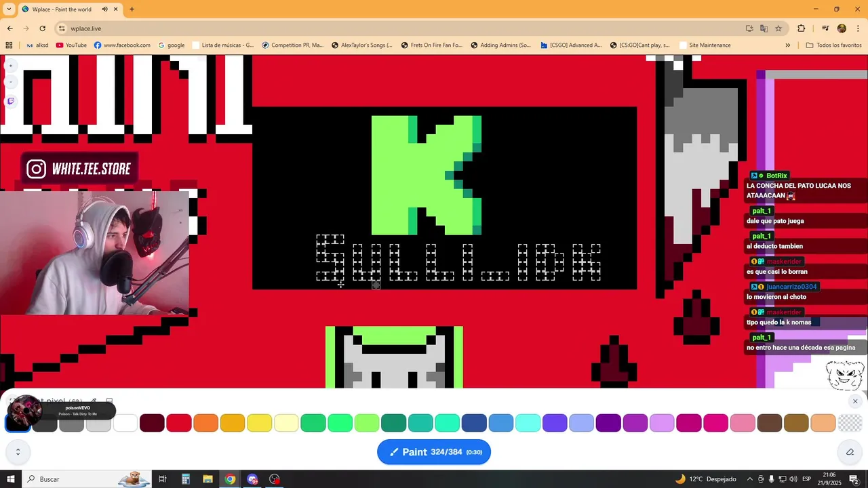
Task: Go back to previous page
Action: (x=9, y=28)
